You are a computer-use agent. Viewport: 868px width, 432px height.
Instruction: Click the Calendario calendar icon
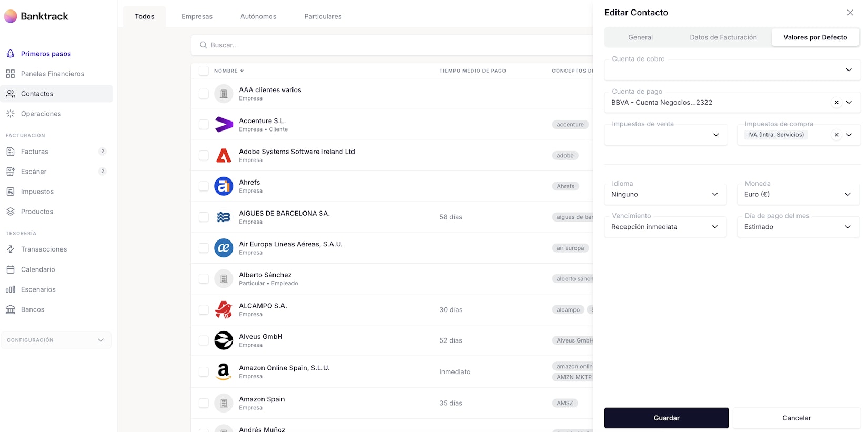[x=11, y=269]
